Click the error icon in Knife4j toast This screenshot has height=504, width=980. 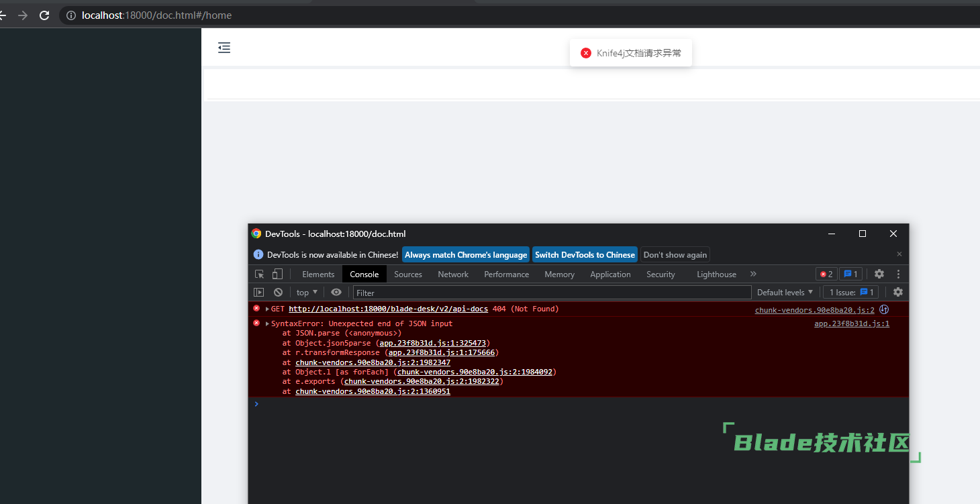pos(586,53)
